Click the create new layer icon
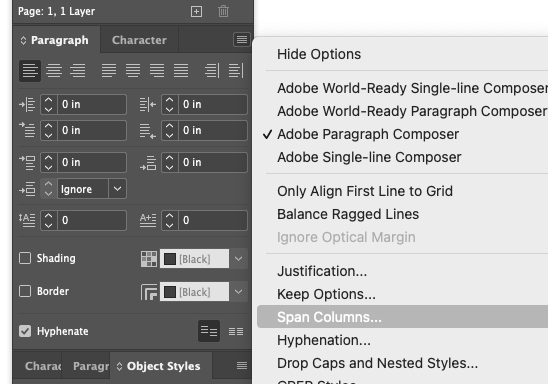 [196, 12]
